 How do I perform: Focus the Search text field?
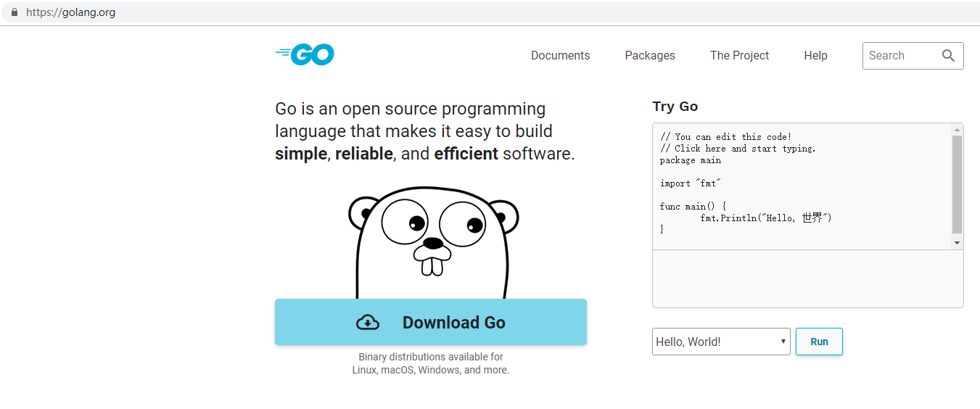click(x=899, y=56)
